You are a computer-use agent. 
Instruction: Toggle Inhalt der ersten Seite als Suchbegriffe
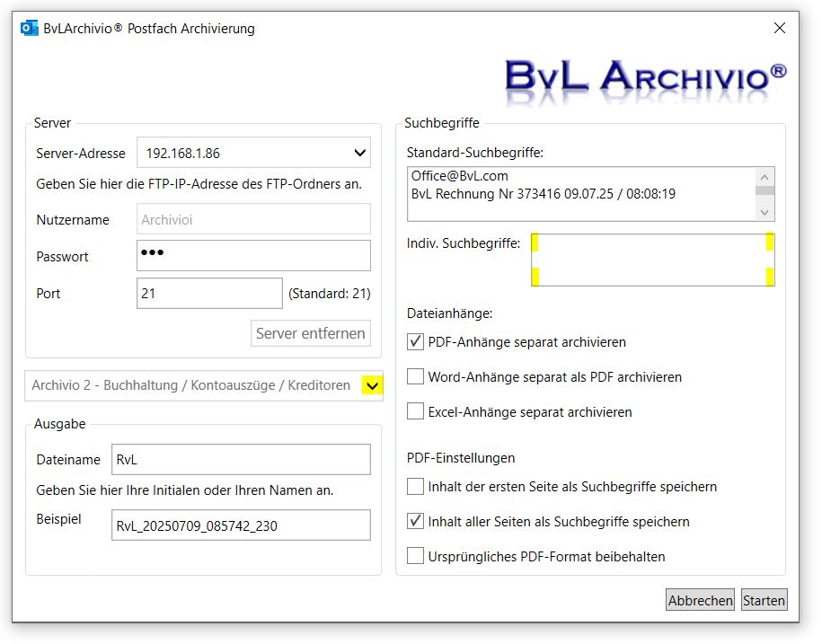coord(415,487)
